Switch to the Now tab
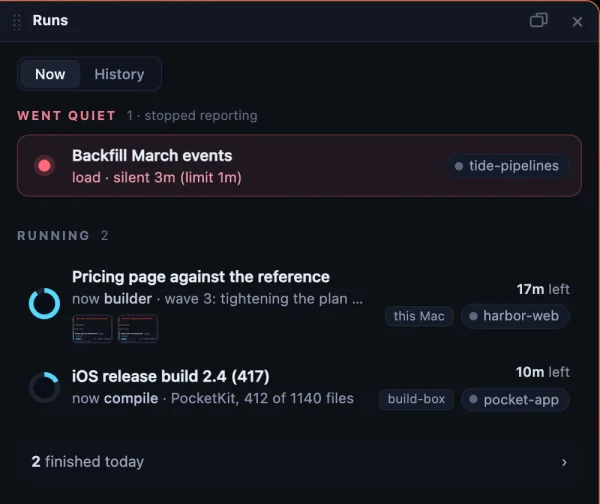 pyautogui.click(x=50, y=74)
